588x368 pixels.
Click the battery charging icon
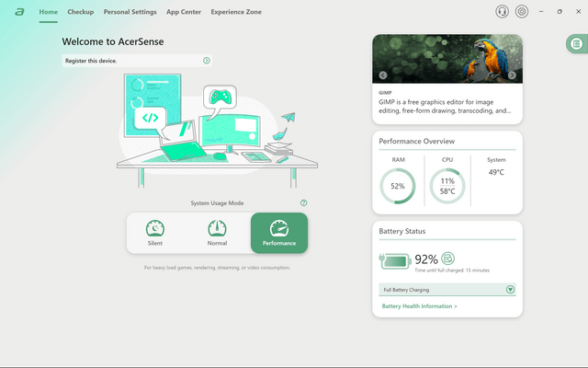[x=395, y=261]
